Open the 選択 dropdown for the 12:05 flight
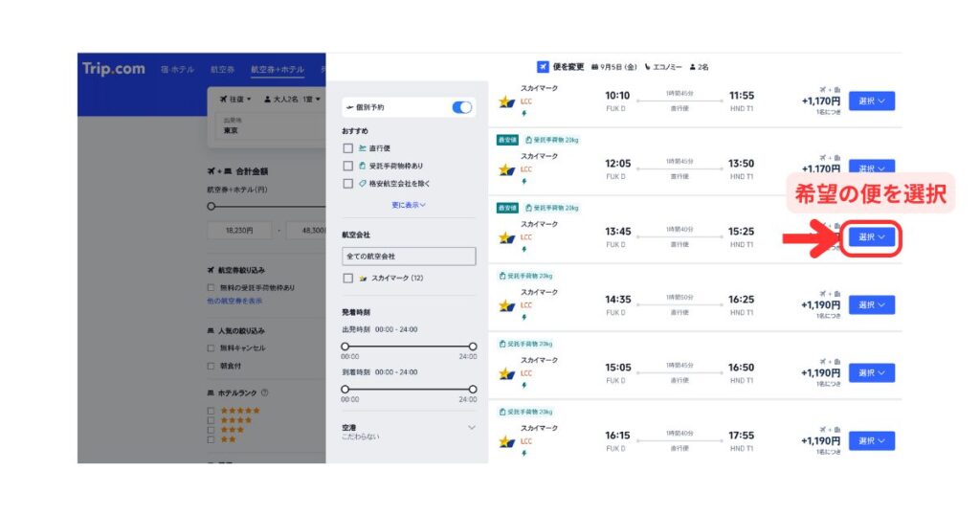 coord(871,168)
